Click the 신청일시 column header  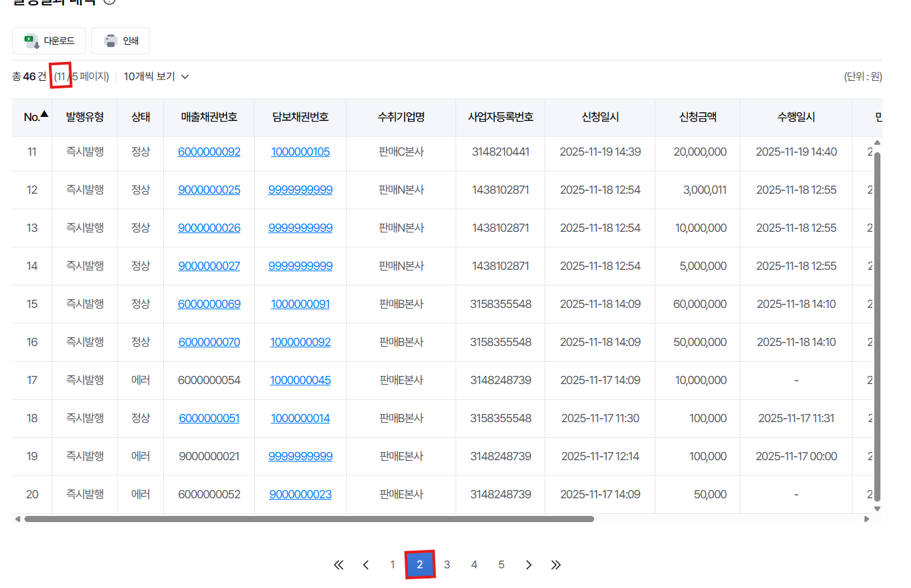click(x=600, y=118)
